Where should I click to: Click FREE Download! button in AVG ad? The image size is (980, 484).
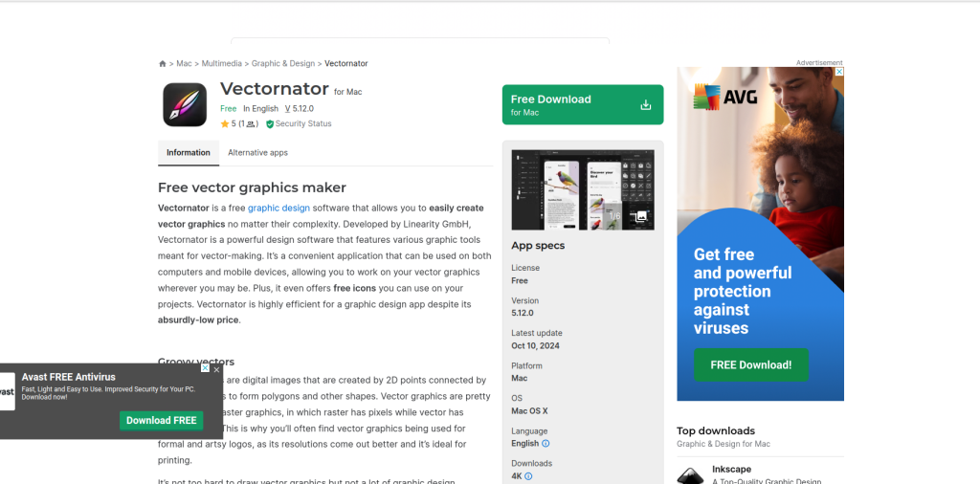click(x=750, y=364)
